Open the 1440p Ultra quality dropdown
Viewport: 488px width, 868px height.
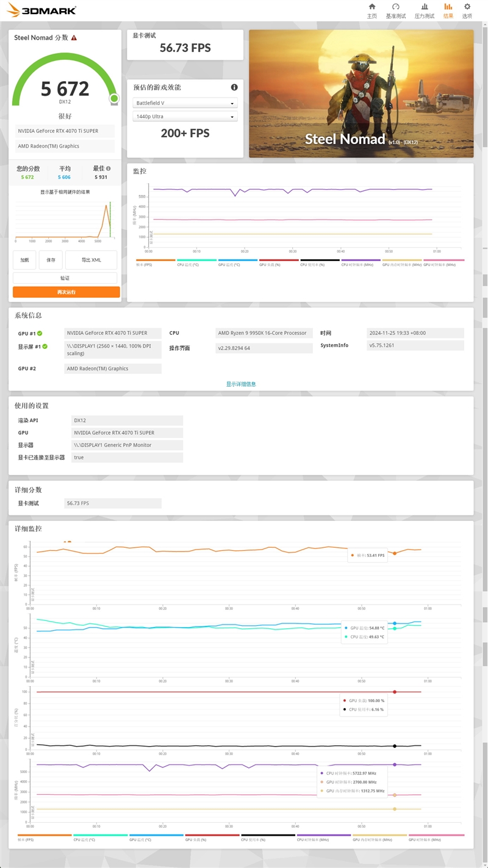point(184,117)
